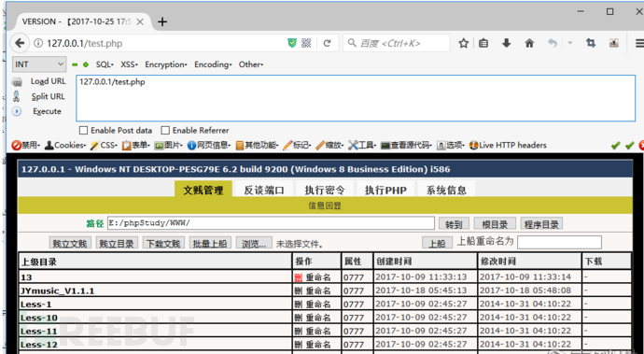Open the 标记 developer menu
644x354 pixels.
(x=298, y=145)
